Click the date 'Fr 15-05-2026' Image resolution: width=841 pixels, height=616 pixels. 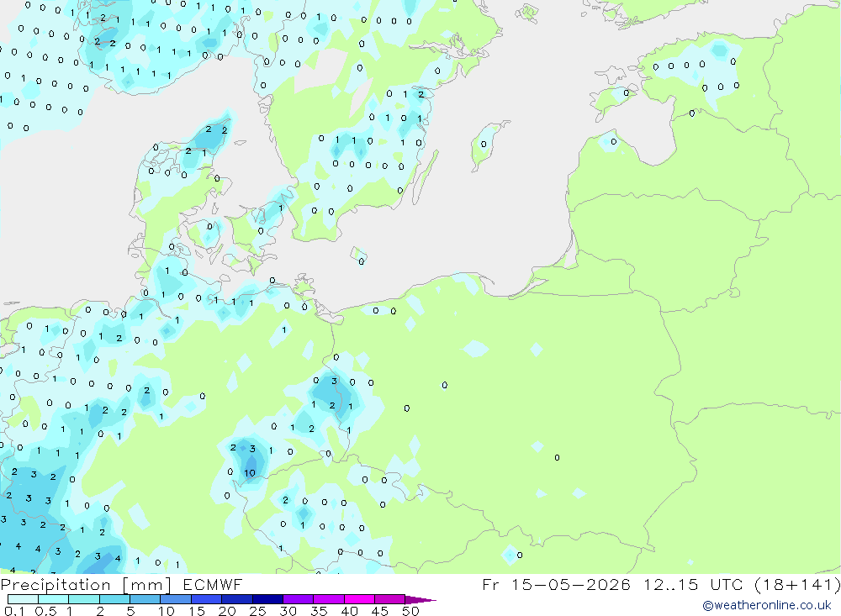click(556, 584)
